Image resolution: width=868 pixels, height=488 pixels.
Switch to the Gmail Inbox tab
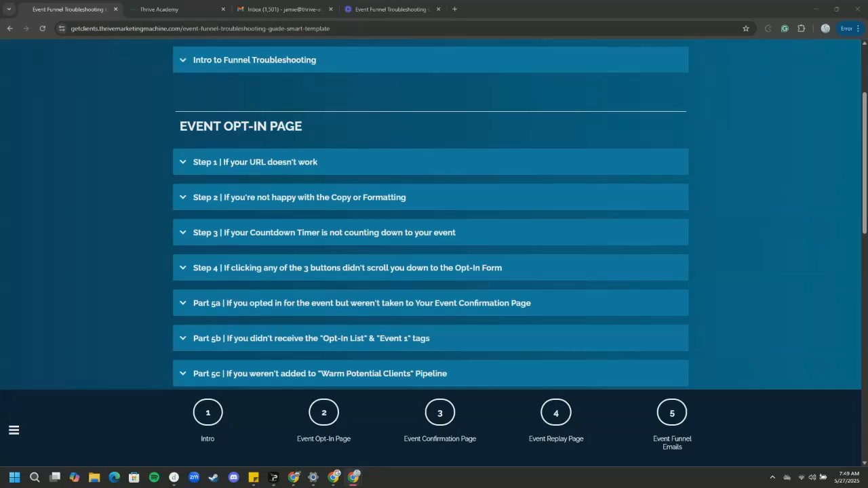click(x=283, y=9)
